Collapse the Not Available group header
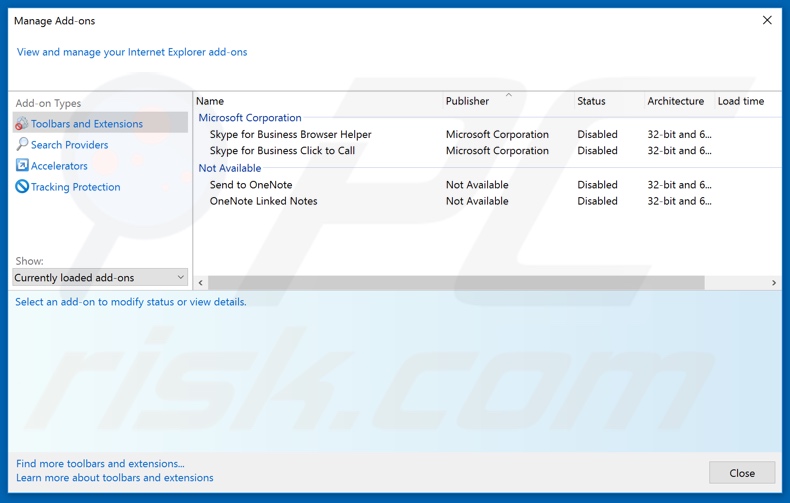790x503 pixels. [x=230, y=168]
